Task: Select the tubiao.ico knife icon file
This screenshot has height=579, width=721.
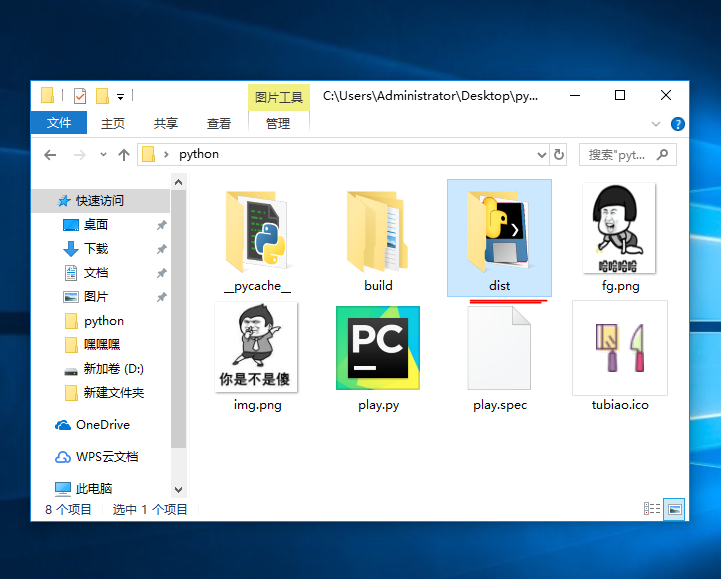Action: [x=620, y=348]
